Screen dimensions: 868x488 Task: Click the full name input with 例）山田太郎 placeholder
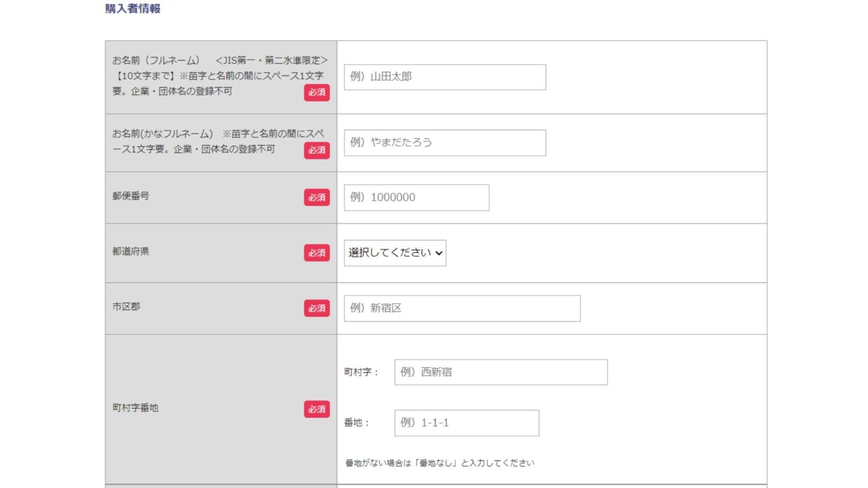[445, 77]
